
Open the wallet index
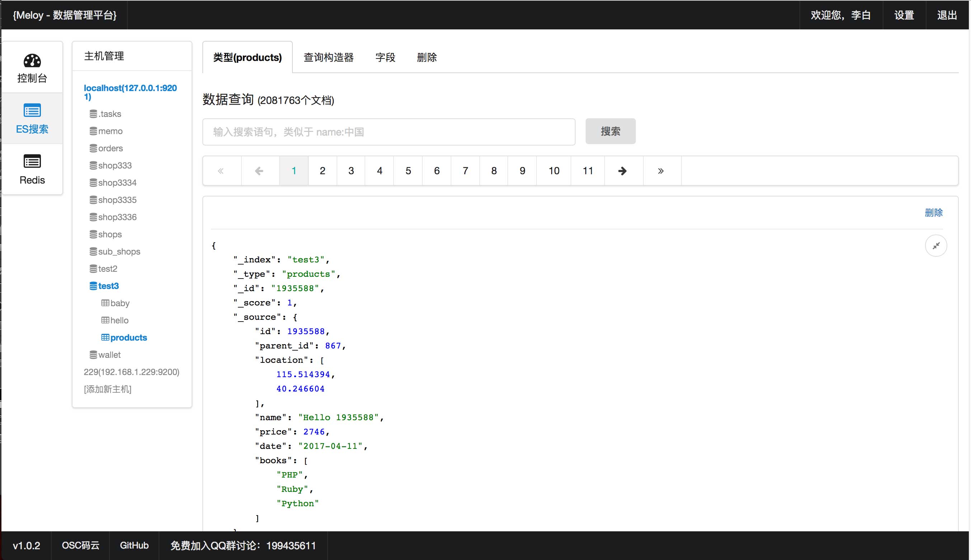coord(105,355)
